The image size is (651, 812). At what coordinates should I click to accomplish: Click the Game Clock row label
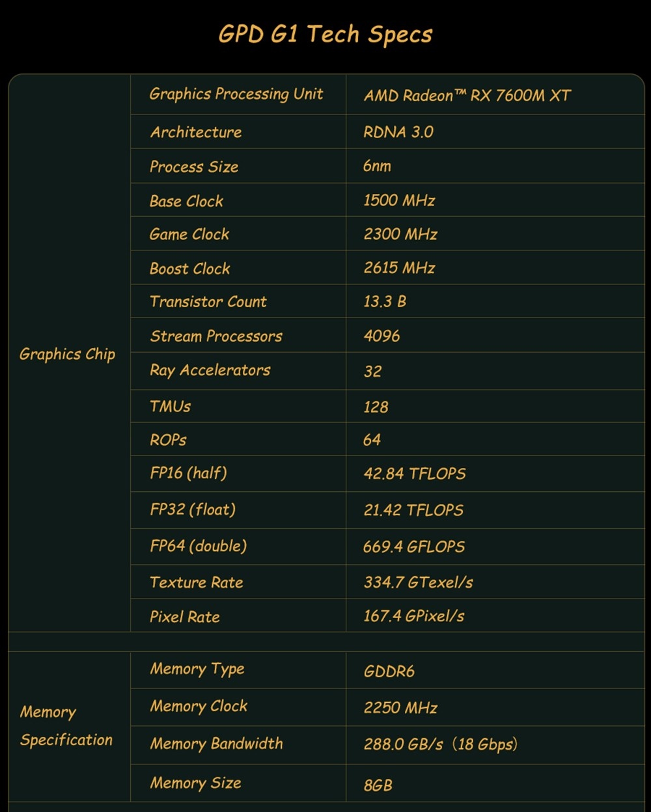[x=189, y=234]
